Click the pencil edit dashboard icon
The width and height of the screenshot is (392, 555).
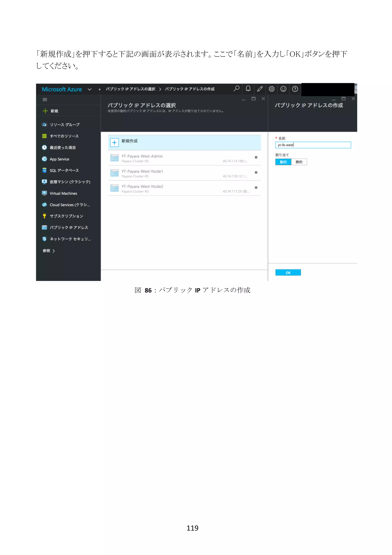coord(260,89)
